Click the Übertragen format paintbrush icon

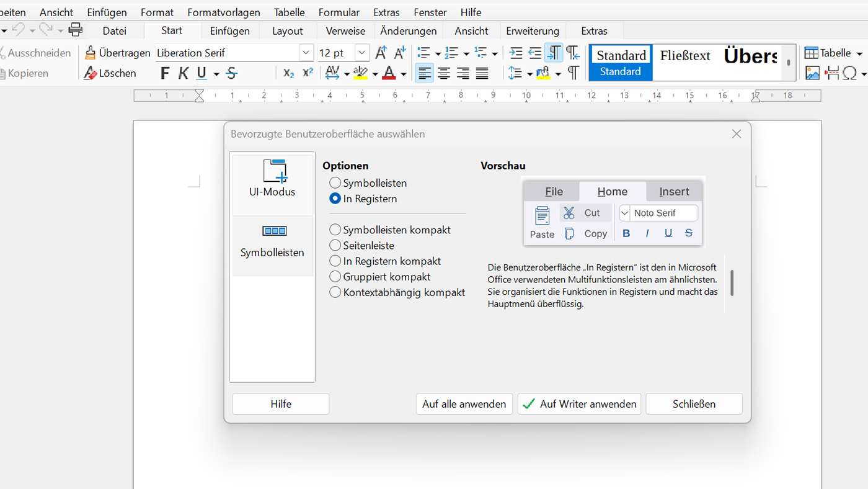click(x=91, y=53)
